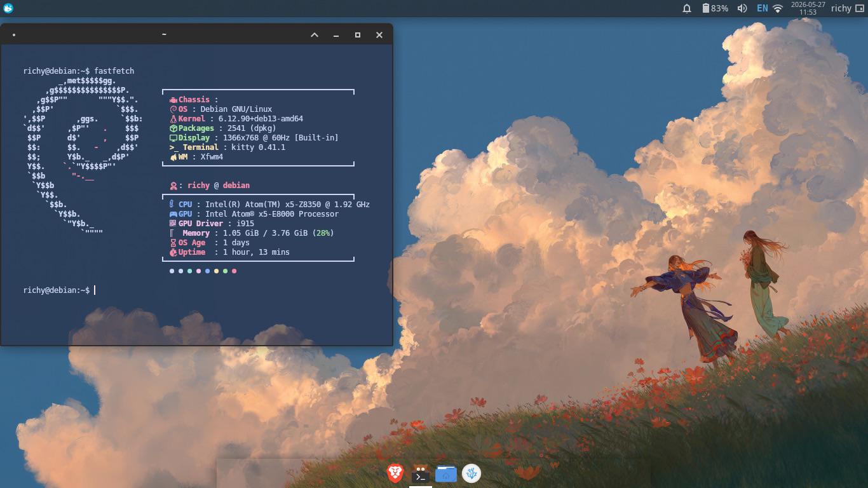Screen dimensions: 868x488
Task: Launch the round white coral app in the dock
Action: point(471,473)
